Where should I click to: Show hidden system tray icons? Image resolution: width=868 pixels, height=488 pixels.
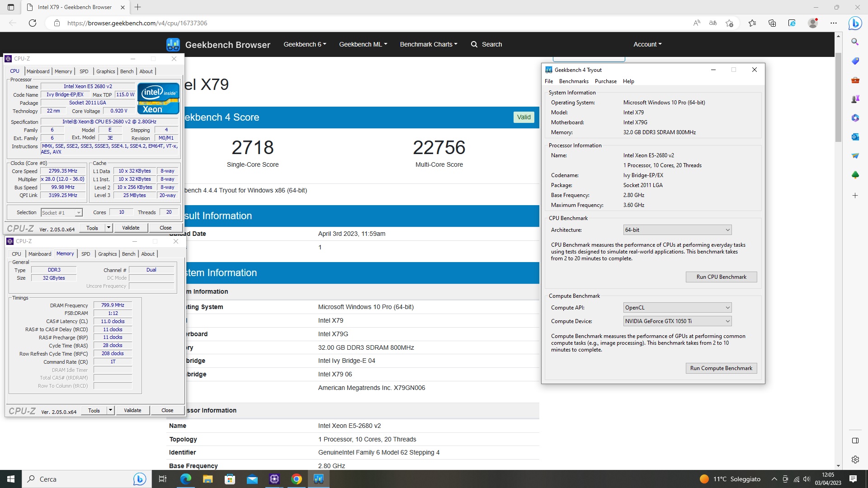(774, 479)
